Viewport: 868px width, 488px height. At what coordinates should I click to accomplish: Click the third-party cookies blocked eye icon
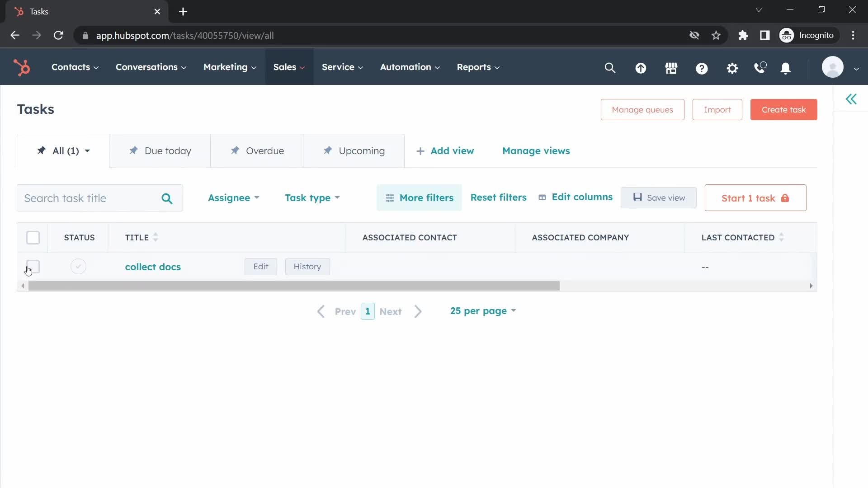694,35
